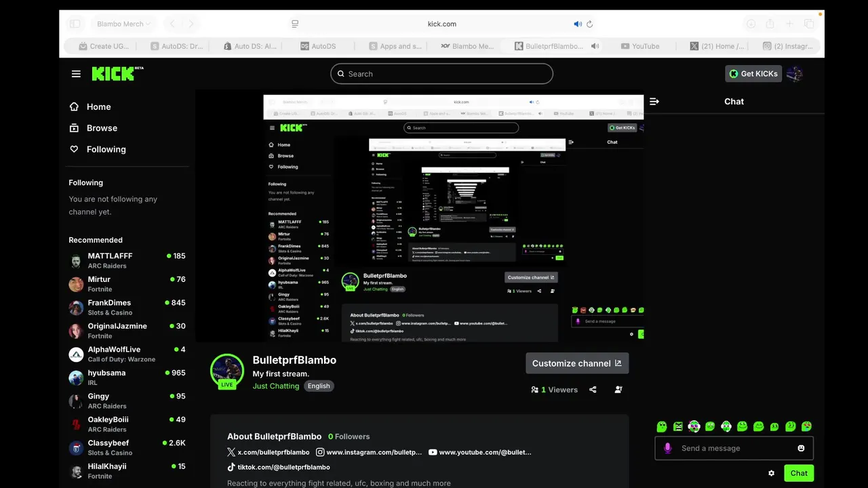The height and width of the screenshot is (488, 868).
Task: Insert the first green blob emote
Action: (662, 426)
